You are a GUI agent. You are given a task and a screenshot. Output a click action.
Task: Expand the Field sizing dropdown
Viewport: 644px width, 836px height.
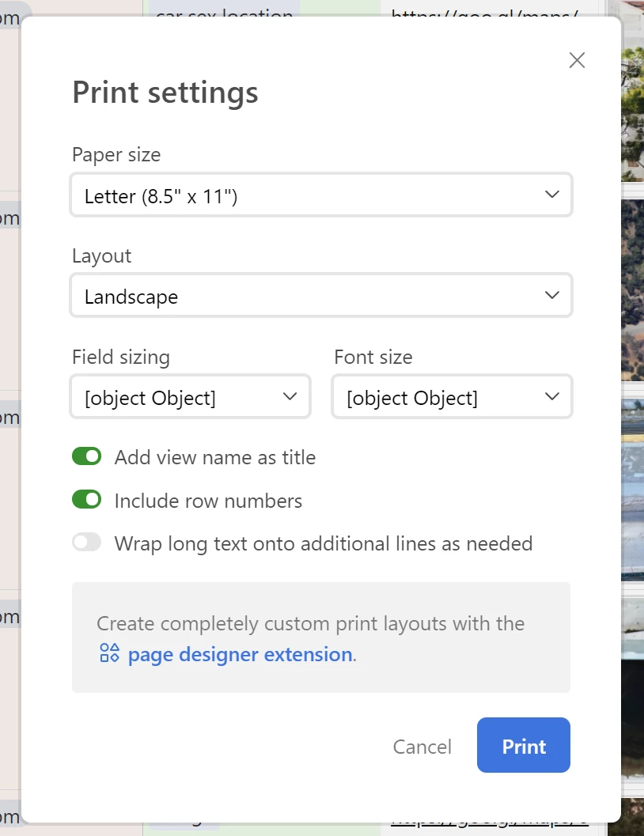(190, 397)
